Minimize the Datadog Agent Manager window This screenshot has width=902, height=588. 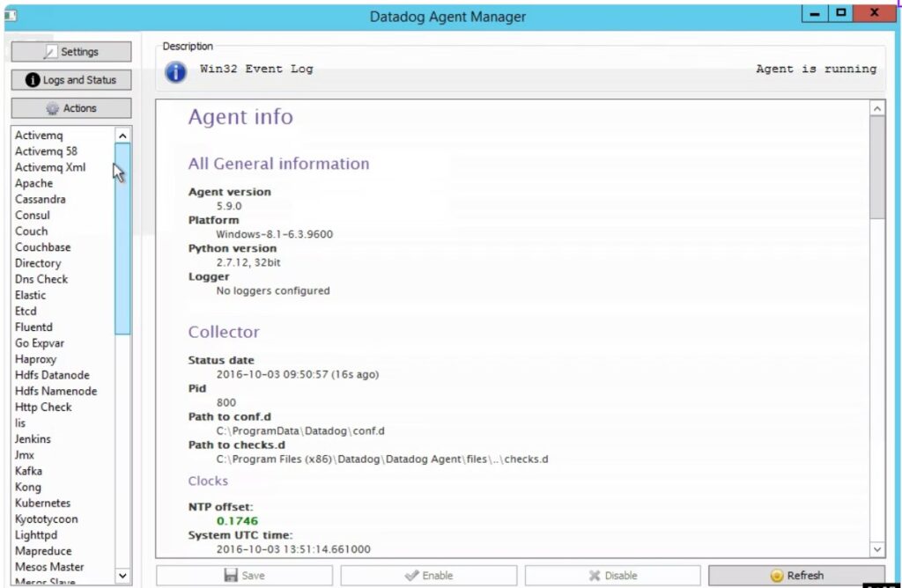[x=815, y=13]
